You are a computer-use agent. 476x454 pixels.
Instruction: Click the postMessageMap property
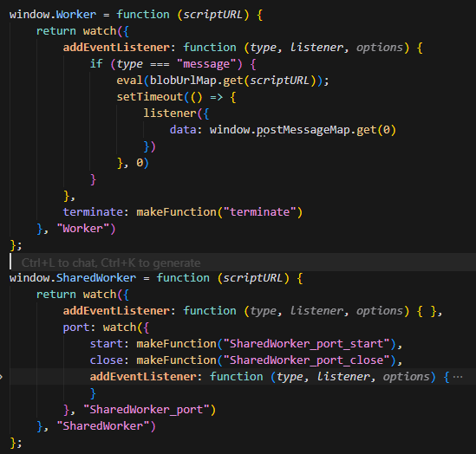click(x=303, y=130)
